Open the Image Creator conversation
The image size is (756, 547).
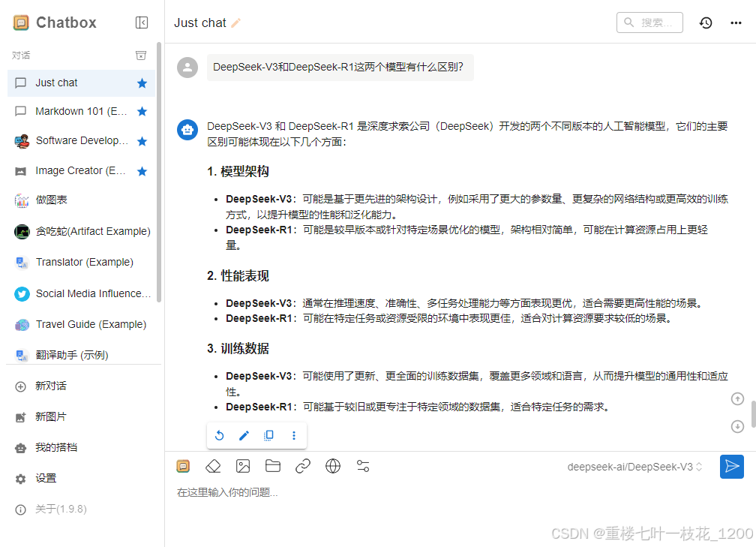coord(81,171)
